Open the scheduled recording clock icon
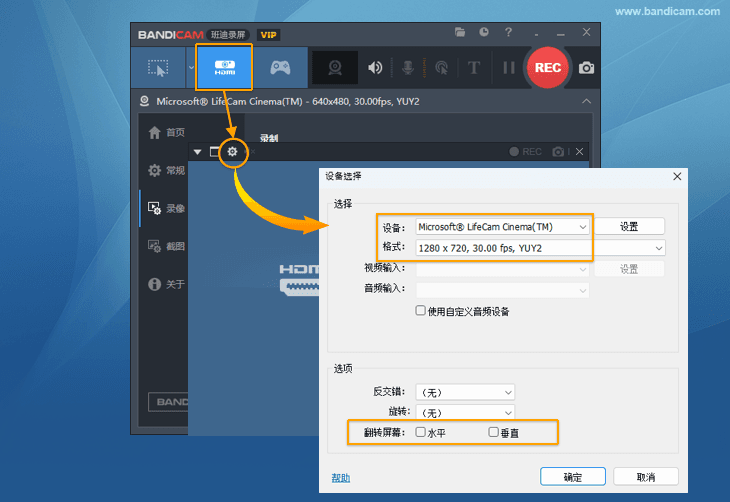The image size is (730, 502). [x=484, y=32]
